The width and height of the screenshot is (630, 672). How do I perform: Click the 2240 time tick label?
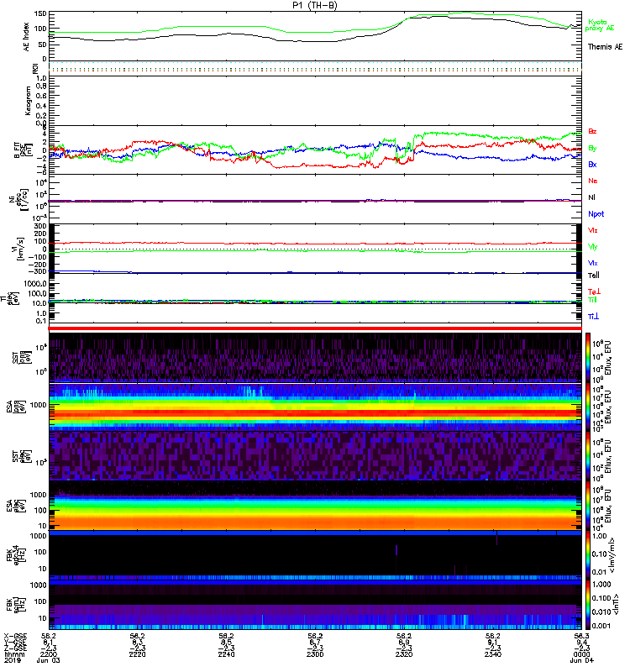[x=226, y=654]
